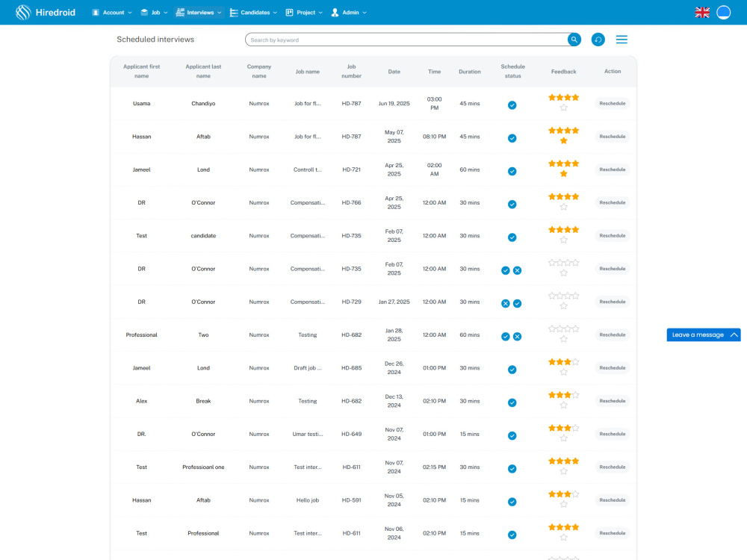Click the Date column header
The height and width of the screenshot is (560, 747).
pyautogui.click(x=394, y=72)
